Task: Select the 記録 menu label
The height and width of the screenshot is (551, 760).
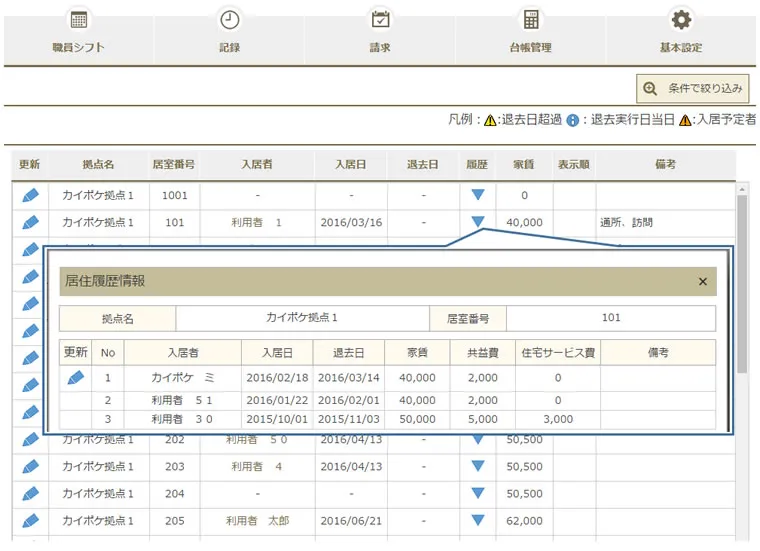Action: pyautogui.click(x=229, y=47)
